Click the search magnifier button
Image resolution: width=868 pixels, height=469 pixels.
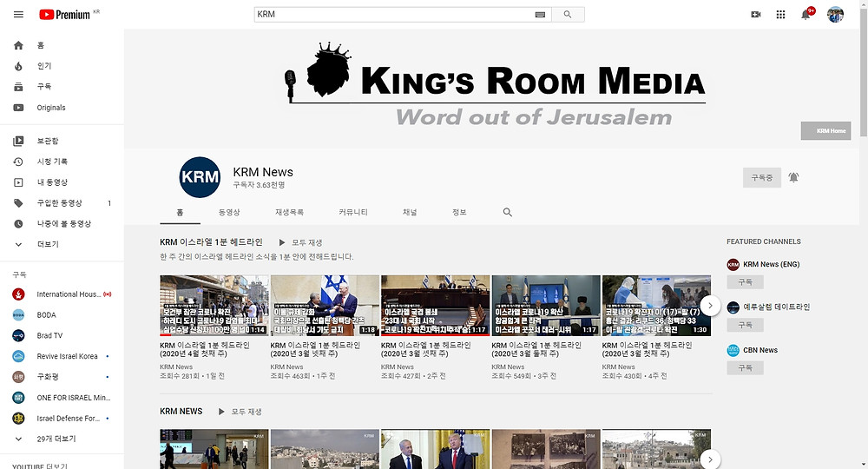pos(568,15)
